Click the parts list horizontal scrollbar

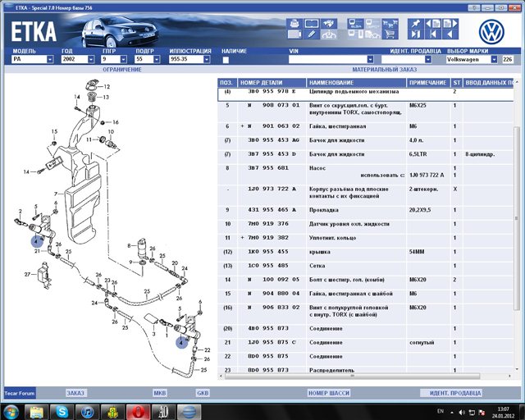click(x=352, y=377)
